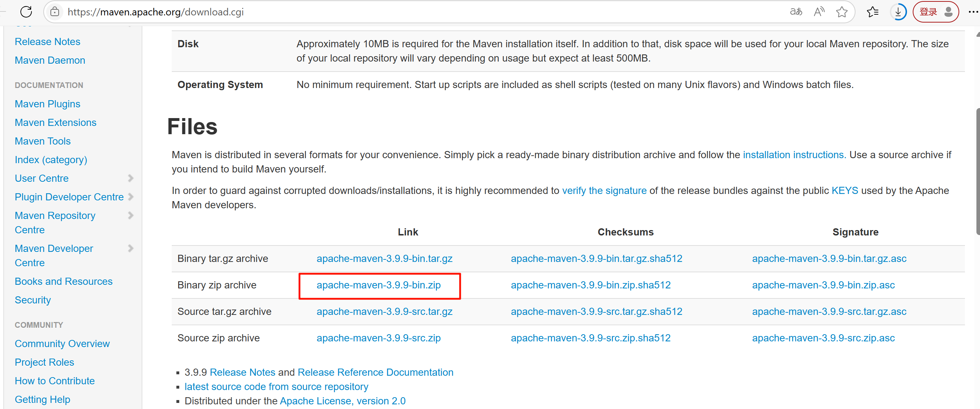Click the installation instructions link
This screenshot has height=409, width=980.
coord(794,155)
